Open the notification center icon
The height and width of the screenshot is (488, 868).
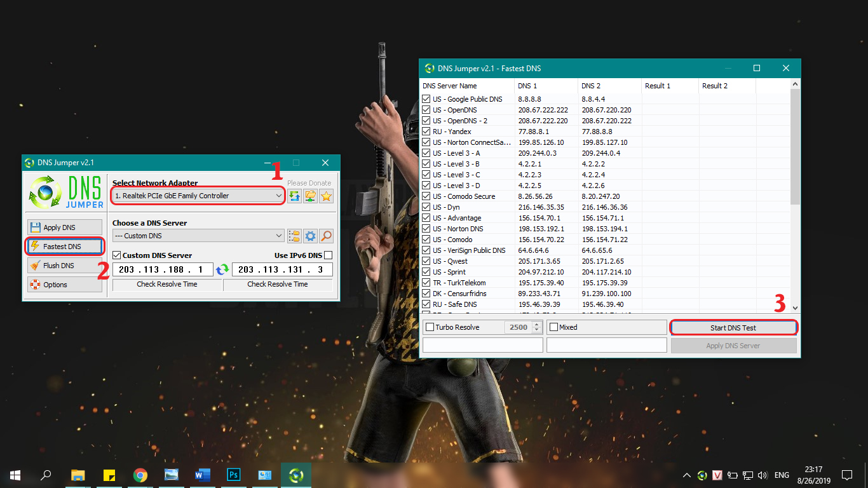(846, 475)
